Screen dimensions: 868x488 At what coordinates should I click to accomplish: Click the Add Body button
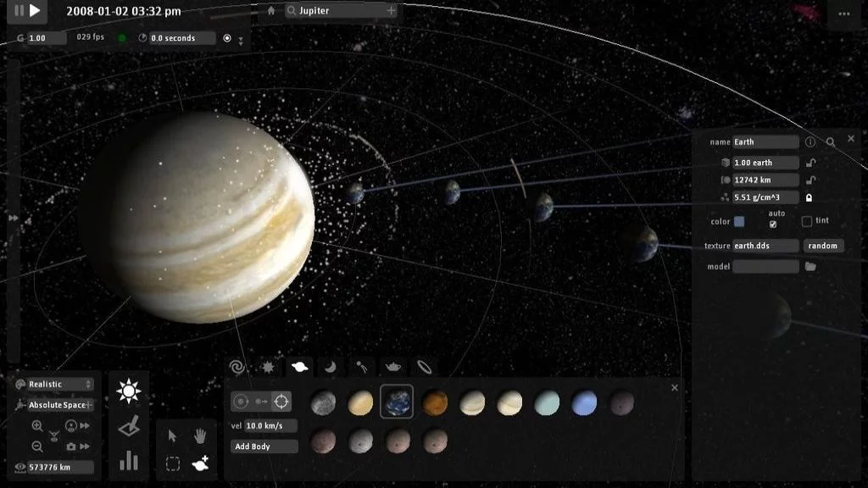point(264,446)
